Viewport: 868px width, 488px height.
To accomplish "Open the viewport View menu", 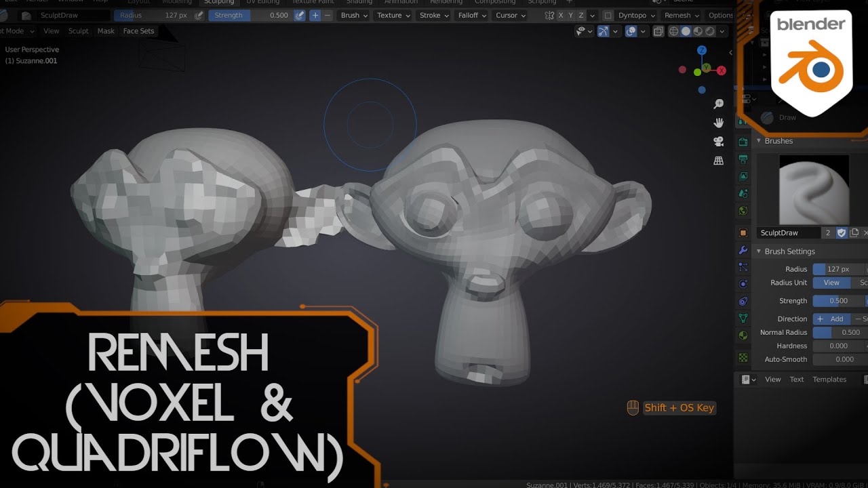I will pyautogui.click(x=52, y=31).
